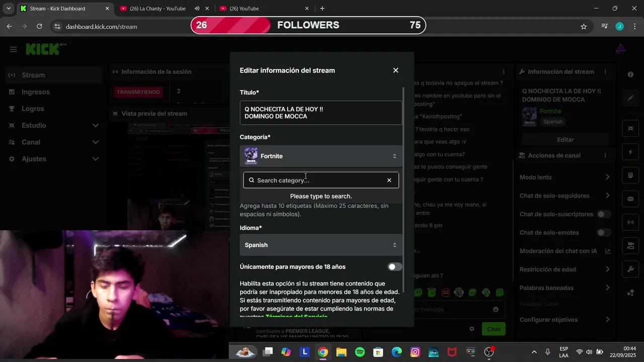Go back to previous page

click(10, 27)
